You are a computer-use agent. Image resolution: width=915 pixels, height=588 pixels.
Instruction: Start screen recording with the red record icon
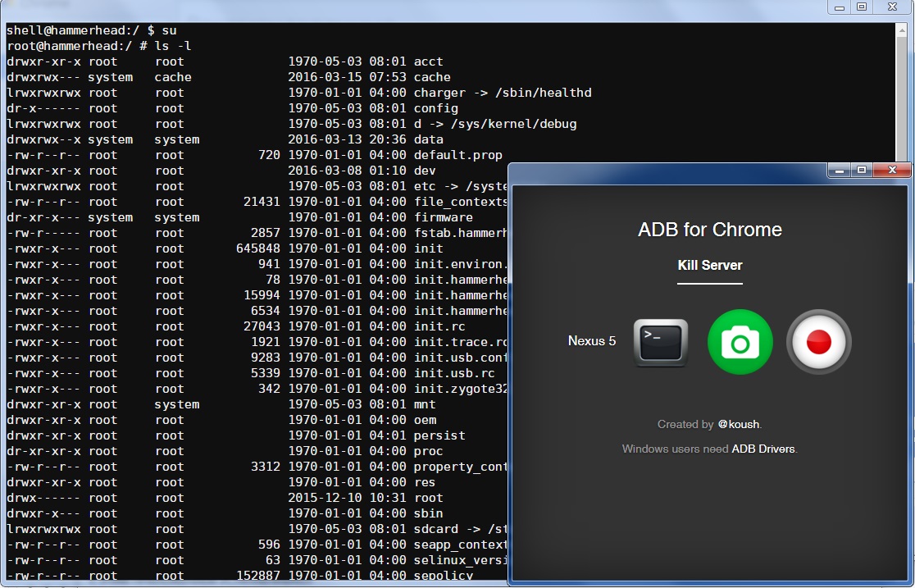818,342
